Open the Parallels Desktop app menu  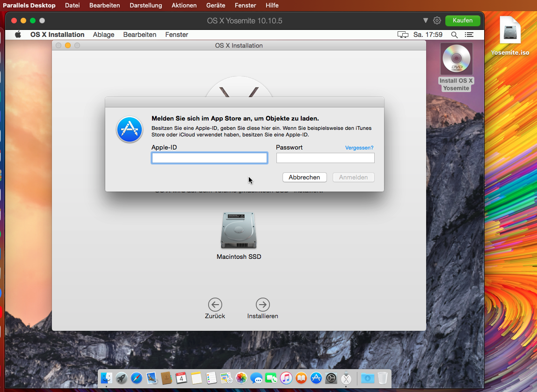point(29,6)
